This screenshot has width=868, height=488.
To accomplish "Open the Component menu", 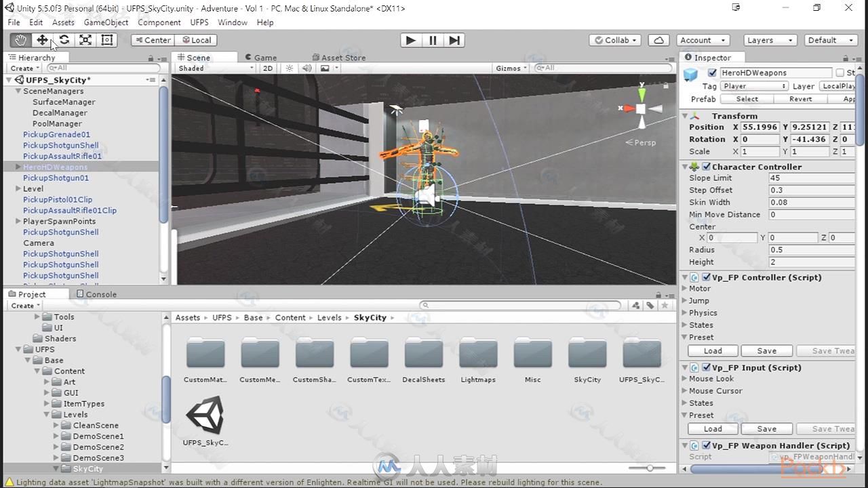I will point(159,22).
